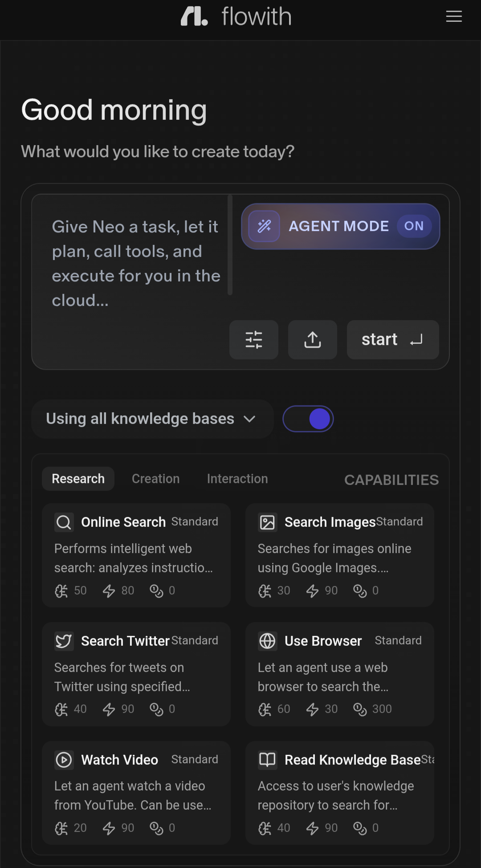Click the Use Browser globe icon

point(267,641)
